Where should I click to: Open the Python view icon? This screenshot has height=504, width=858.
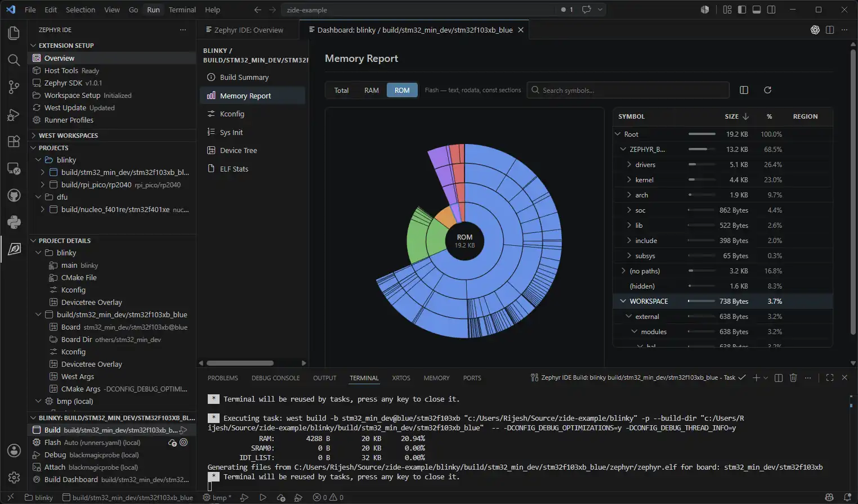pos(14,222)
